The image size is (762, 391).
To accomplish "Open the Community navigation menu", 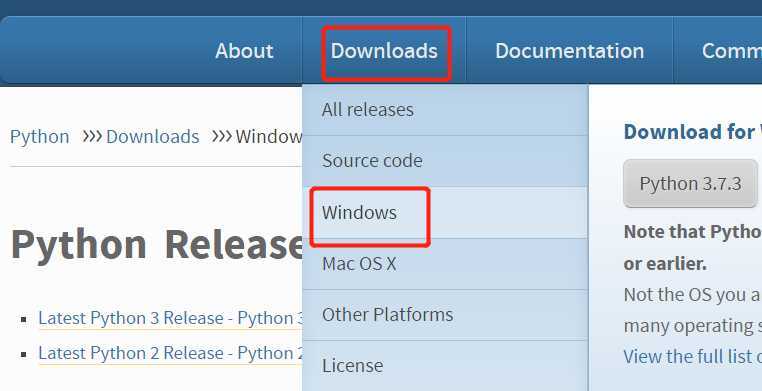I will pyautogui.click(x=731, y=51).
